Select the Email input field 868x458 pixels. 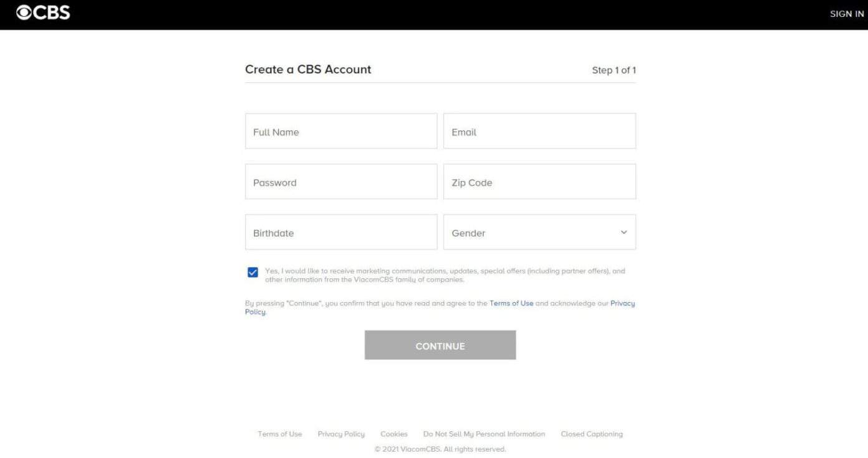pos(539,131)
